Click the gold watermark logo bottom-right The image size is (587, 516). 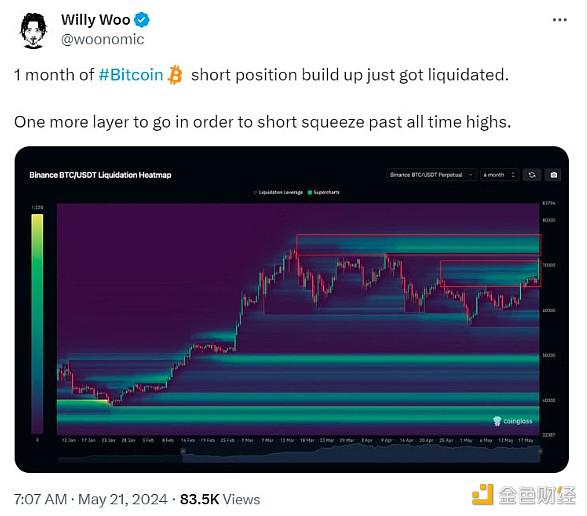(x=524, y=495)
